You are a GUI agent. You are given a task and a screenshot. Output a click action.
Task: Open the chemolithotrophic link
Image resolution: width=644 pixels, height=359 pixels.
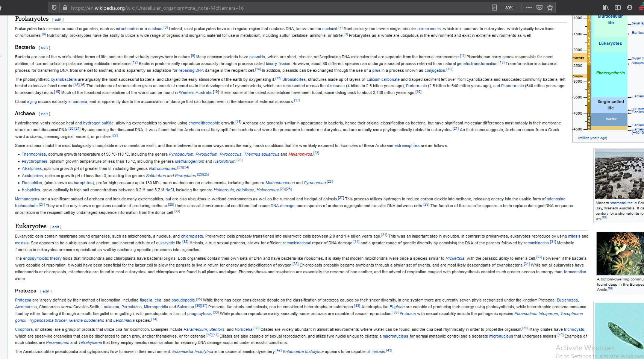click(x=204, y=123)
